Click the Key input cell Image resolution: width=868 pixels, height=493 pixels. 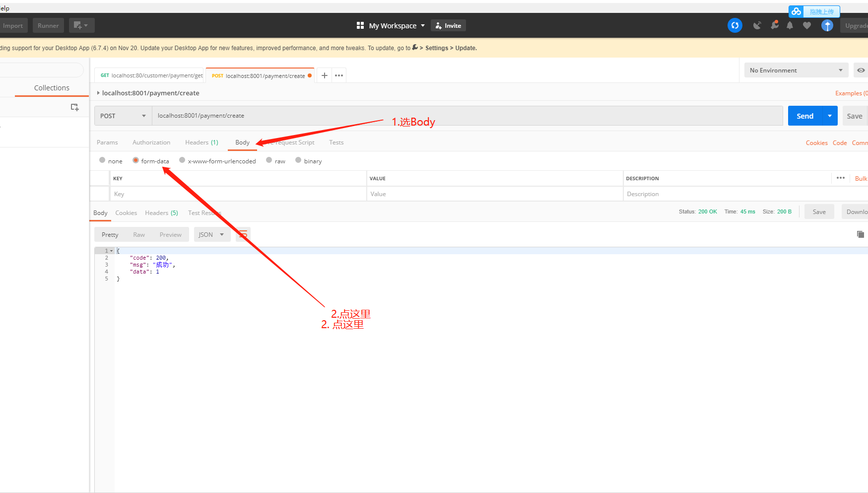238,194
